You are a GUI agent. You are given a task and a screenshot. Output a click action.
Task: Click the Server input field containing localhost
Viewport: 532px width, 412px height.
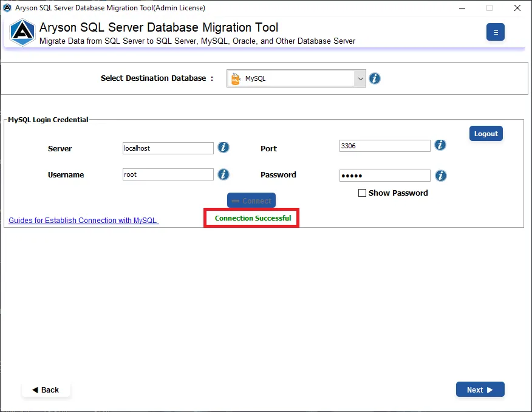(168, 148)
